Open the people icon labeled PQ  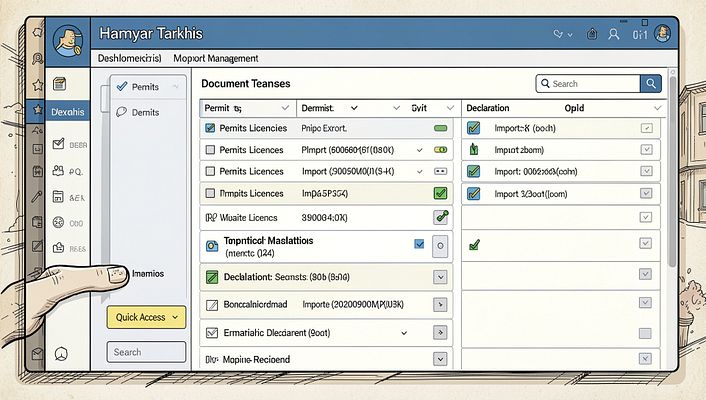[59, 171]
